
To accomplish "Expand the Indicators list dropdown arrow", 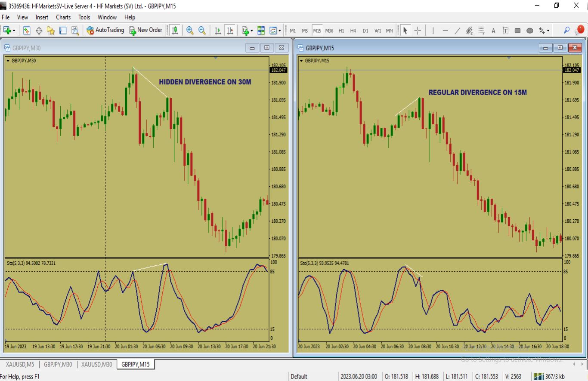I will pos(252,31).
